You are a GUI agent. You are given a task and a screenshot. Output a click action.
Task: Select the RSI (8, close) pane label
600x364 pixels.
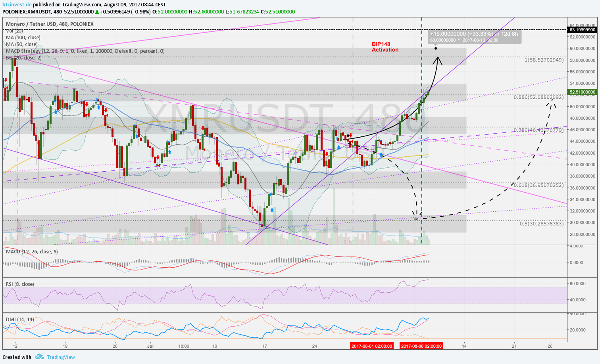[x=20, y=284]
